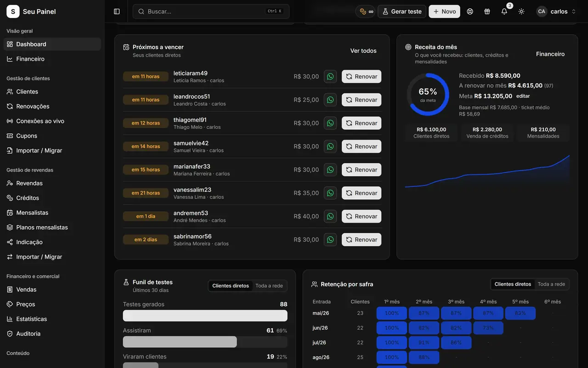Click the Seu Painel logo
This screenshot has width=588, height=368.
pyautogui.click(x=13, y=11)
